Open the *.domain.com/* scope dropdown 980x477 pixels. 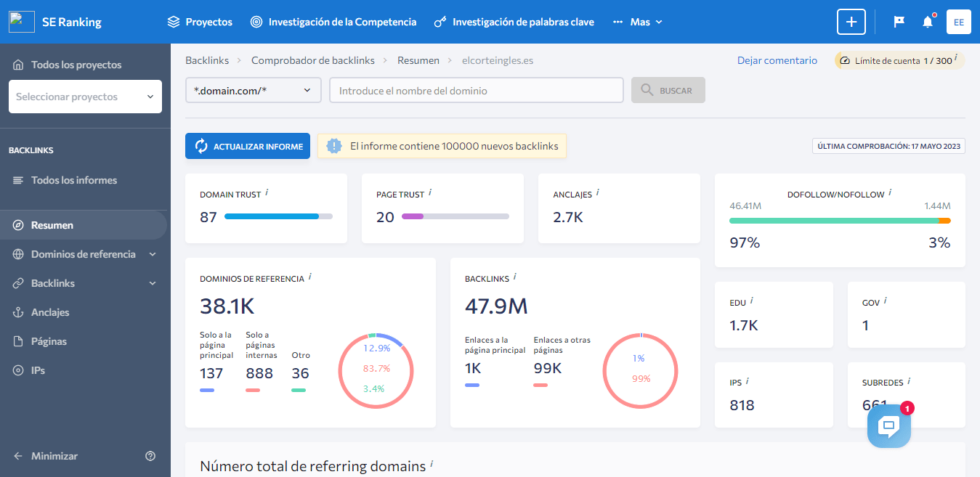253,90
